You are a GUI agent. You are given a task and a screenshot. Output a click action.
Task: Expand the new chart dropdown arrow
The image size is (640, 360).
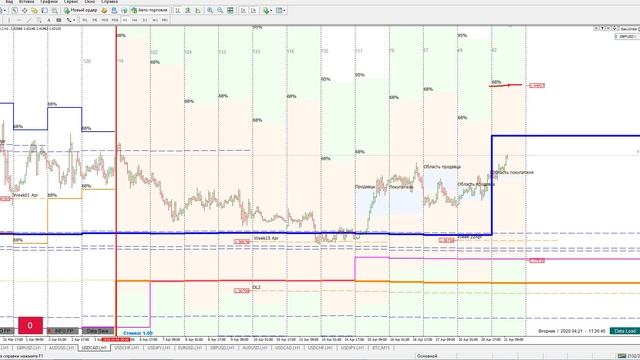(5, 11)
